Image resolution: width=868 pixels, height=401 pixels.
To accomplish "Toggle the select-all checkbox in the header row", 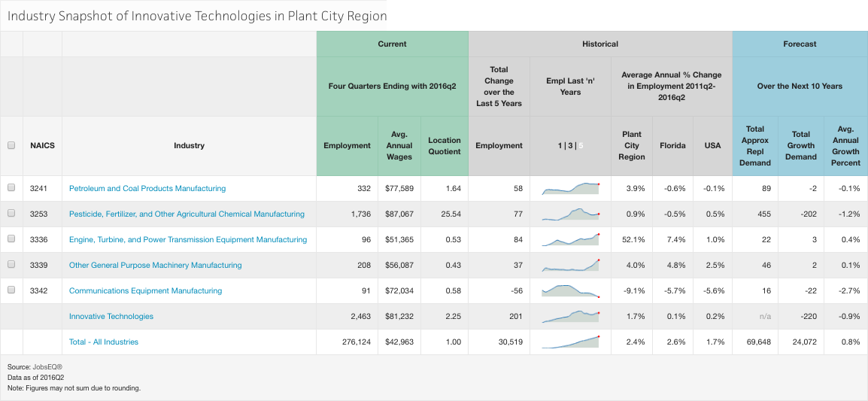I will click(11, 146).
